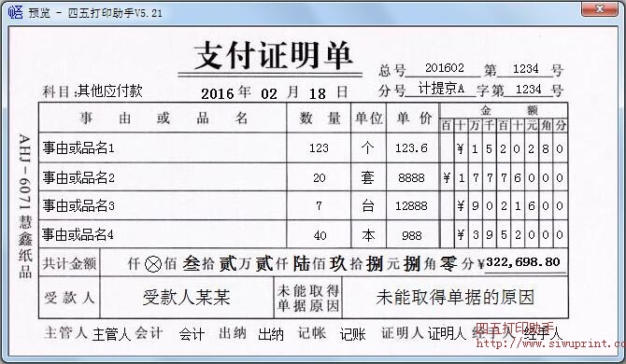Select the 科目 value 其他应付款
The image size is (626, 364).
pos(110,91)
